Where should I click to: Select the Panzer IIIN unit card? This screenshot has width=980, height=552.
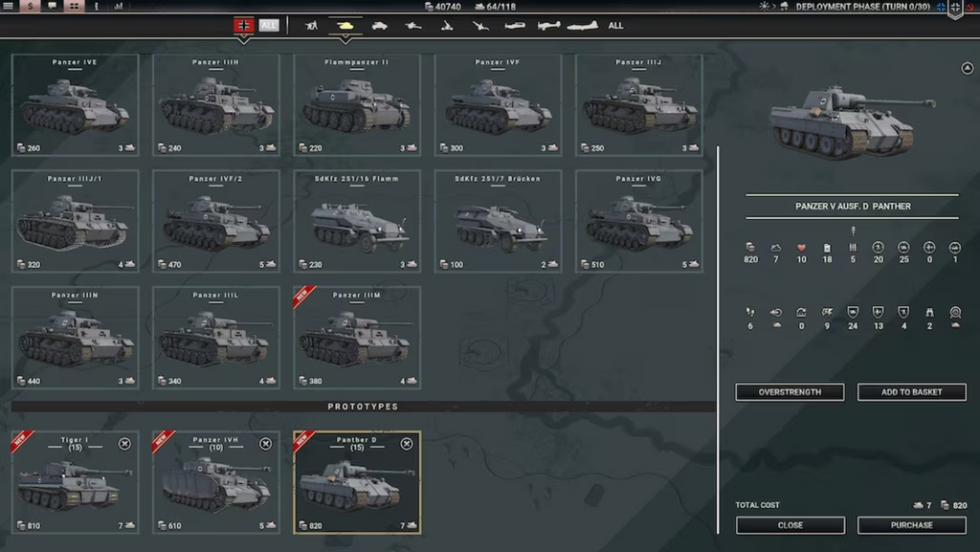coord(75,338)
